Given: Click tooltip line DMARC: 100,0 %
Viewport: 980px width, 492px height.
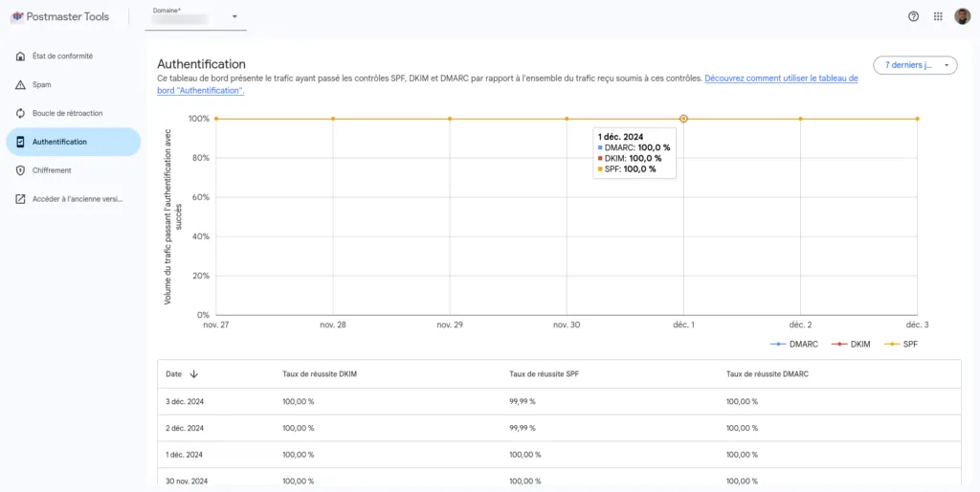Looking at the screenshot, I should point(634,147).
